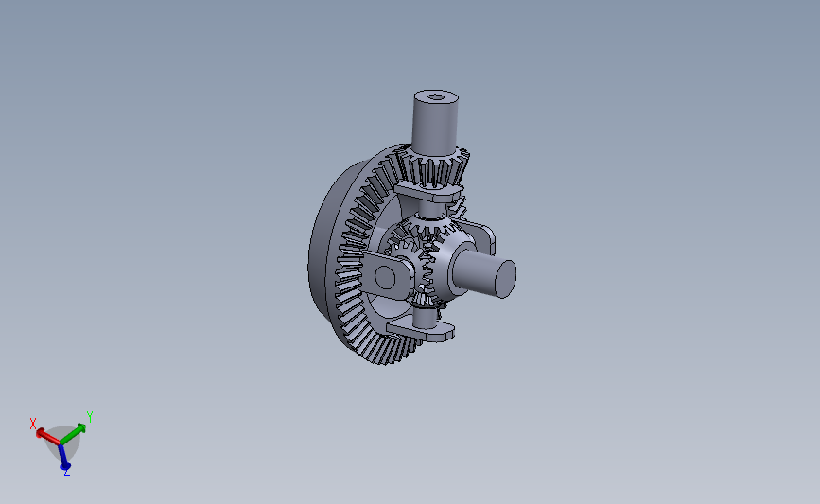Screen dimensions: 820x504
Task: Select the pinion bevel gear under the vertical shaft
Action: click(435, 166)
